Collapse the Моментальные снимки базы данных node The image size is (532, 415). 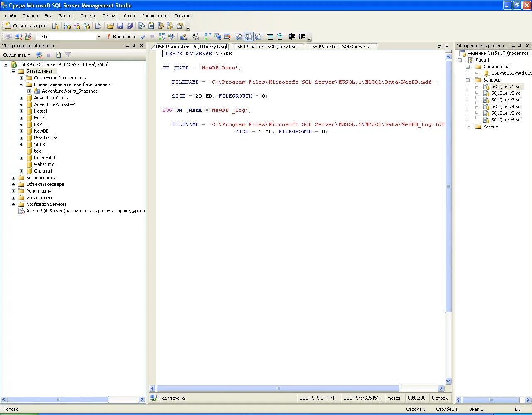point(21,84)
